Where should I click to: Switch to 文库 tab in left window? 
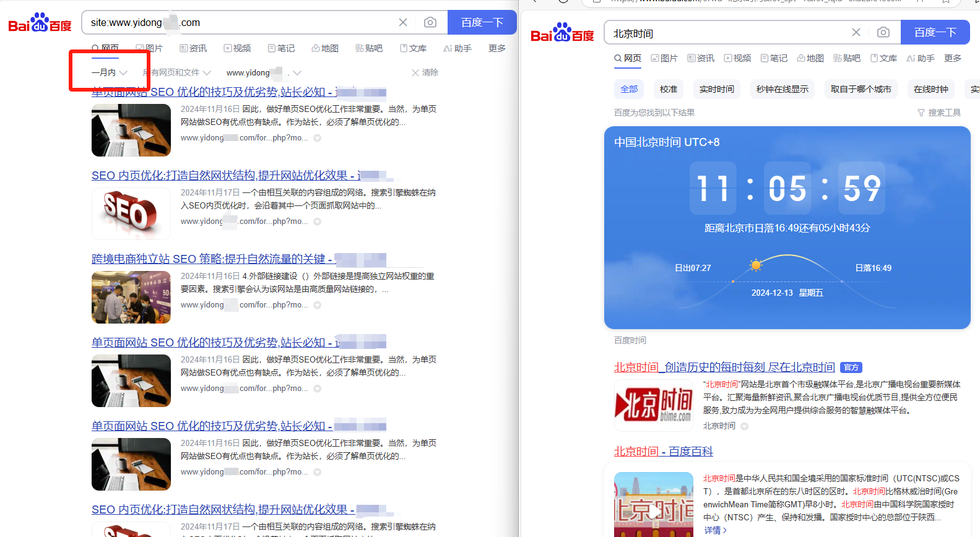click(413, 48)
